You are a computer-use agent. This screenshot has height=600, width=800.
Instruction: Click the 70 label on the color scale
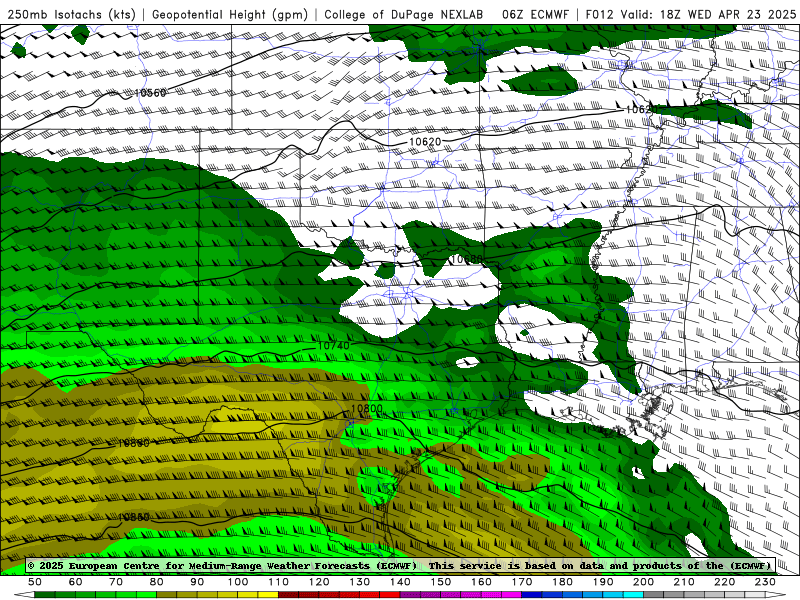[116, 582]
